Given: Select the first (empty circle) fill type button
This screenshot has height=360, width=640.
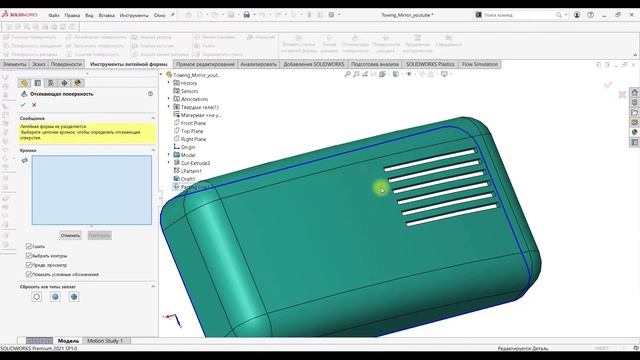Looking at the screenshot, I should click(x=37, y=297).
